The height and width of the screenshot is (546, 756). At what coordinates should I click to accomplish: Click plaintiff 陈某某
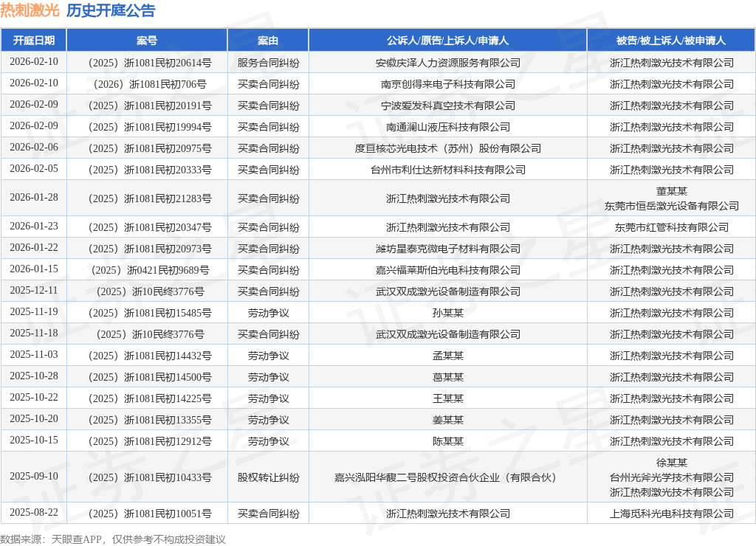click(x=448, y=441)
